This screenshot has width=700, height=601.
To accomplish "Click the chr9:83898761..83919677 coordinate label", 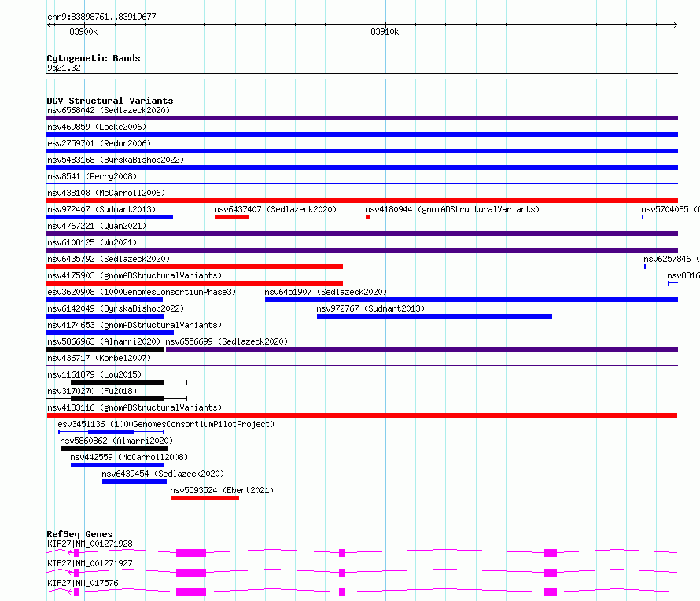I will coord(101,17).
